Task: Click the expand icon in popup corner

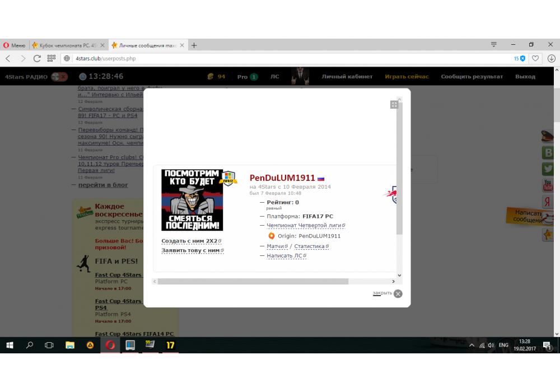Action: pyautogui.click(x=394, y=105)
